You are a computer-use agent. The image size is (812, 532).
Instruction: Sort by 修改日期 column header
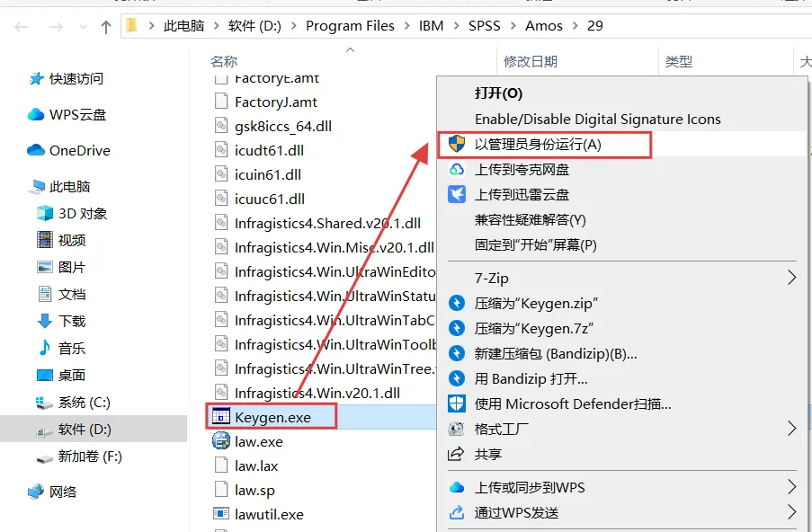point(531,62)
